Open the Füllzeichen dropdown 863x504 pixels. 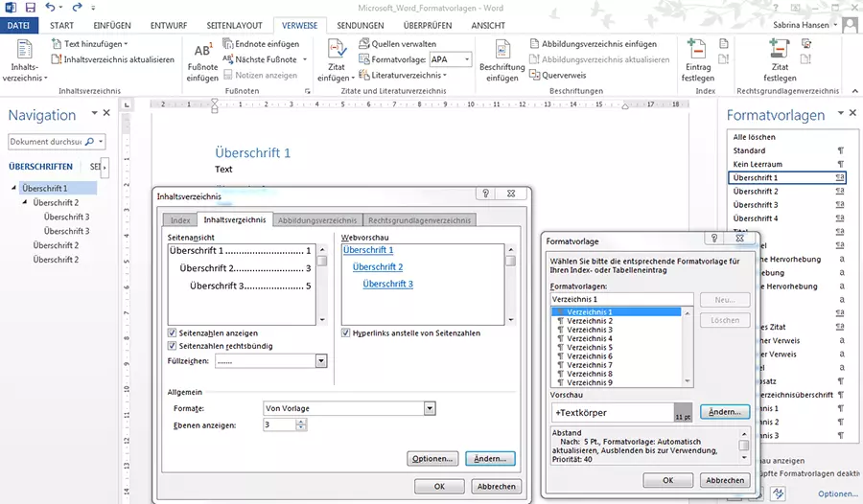pyautogui.click(x=321, y=361)
